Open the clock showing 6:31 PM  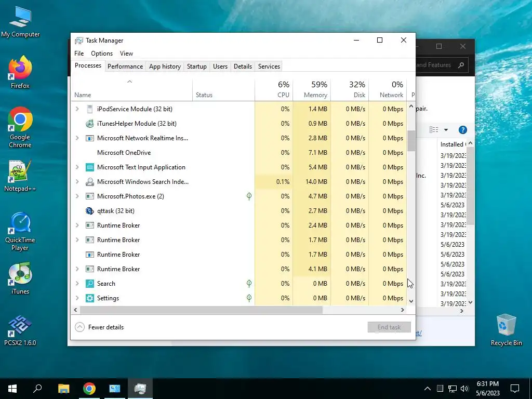487,389
